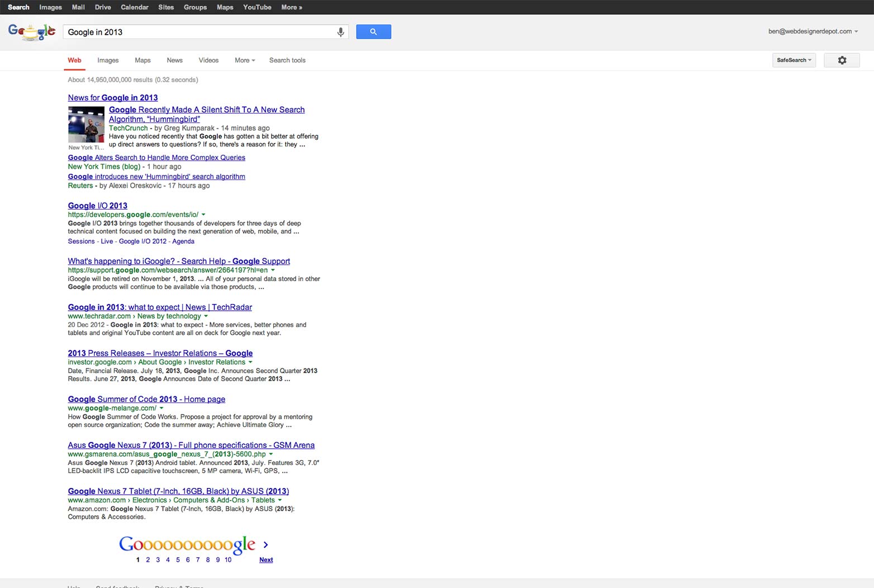Click the Next page link
The height and width of the screenshot is (588, 874).
pyautogui.click(x=266, y=559)
